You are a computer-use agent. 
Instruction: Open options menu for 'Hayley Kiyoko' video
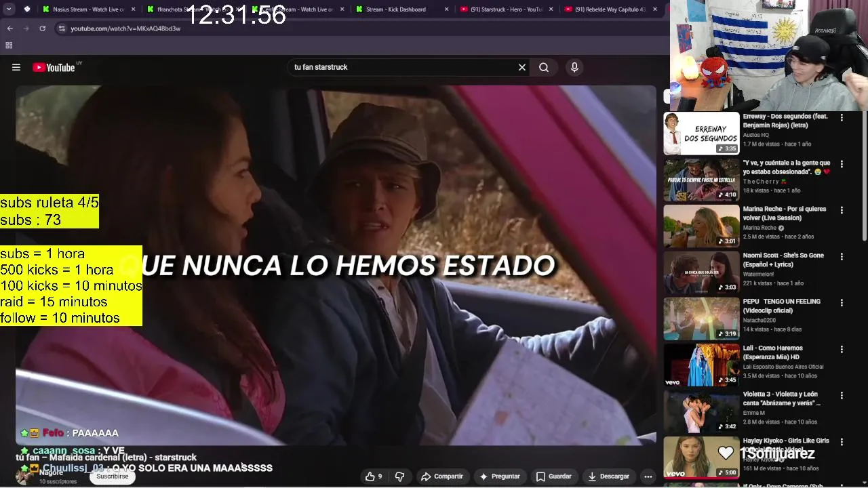tap(842, 442)
